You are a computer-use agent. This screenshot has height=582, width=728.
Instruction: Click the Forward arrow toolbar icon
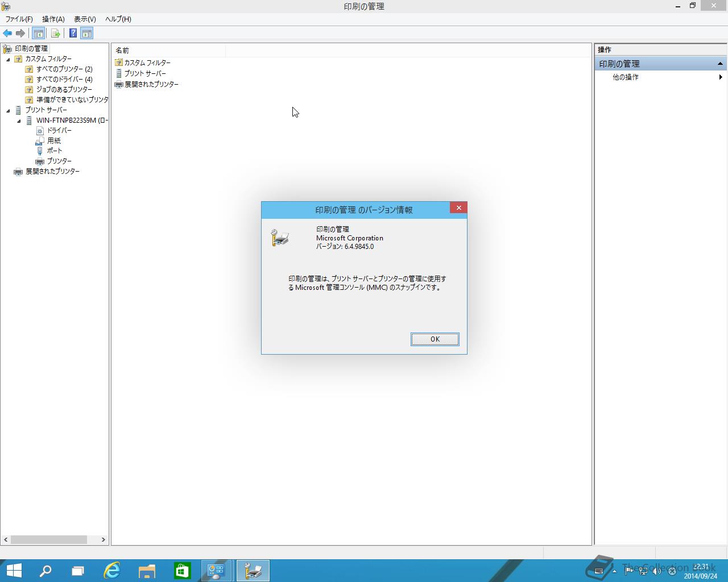pos(20,34)
